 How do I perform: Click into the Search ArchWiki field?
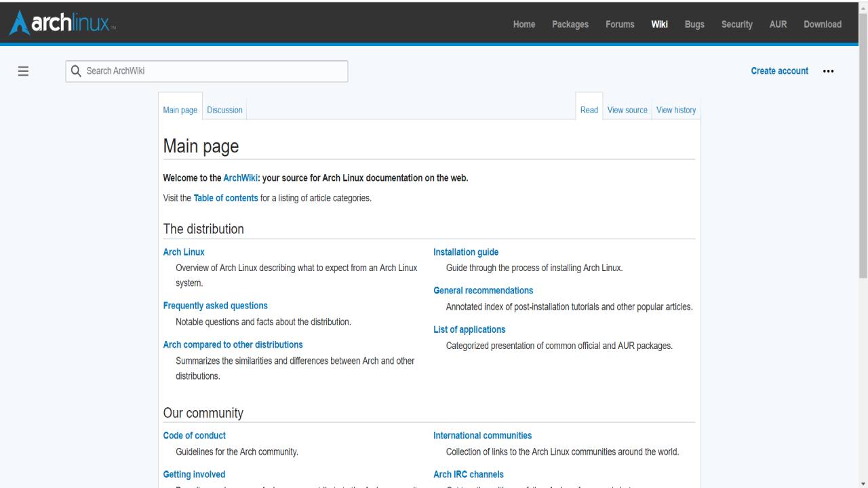pos(207,71)
